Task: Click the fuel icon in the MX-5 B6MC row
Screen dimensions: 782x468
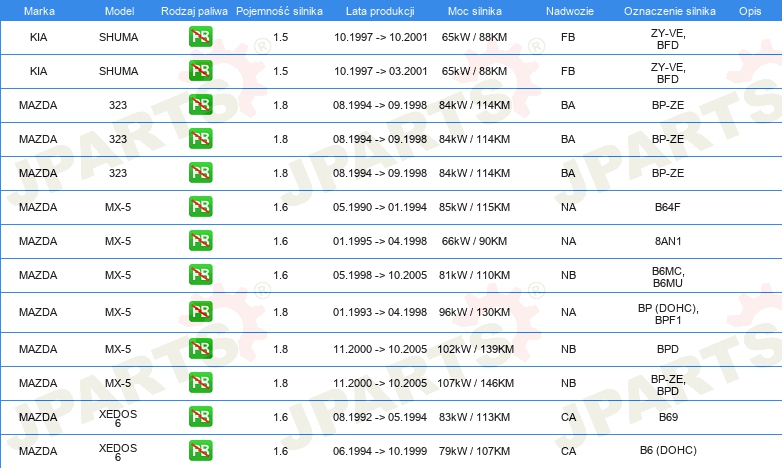Action: 200,274
